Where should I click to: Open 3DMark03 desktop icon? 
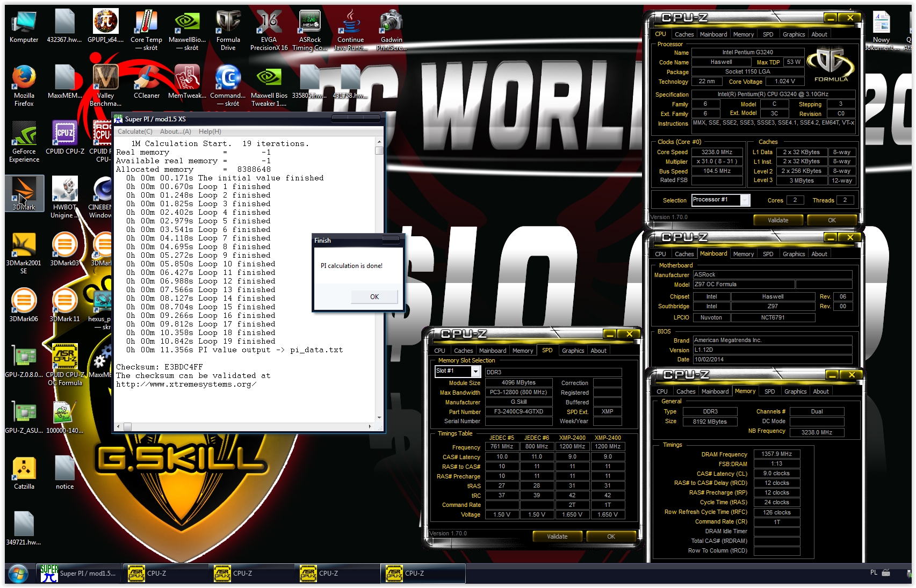(x=64, y=250)
